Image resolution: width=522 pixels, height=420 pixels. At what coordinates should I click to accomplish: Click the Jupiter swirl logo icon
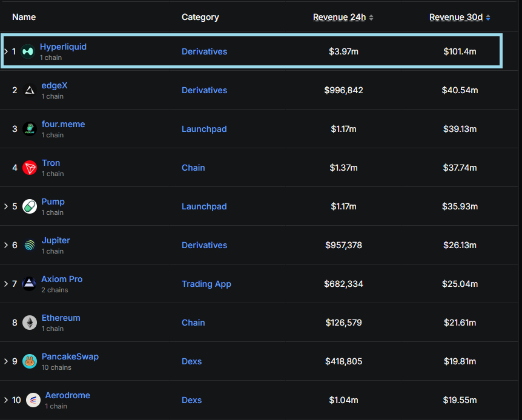(30, 245)
